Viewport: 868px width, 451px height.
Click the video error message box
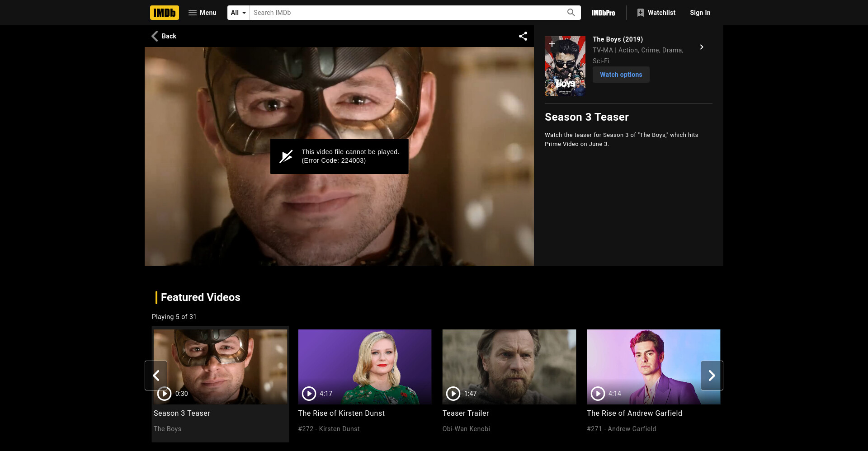point(339,156)
